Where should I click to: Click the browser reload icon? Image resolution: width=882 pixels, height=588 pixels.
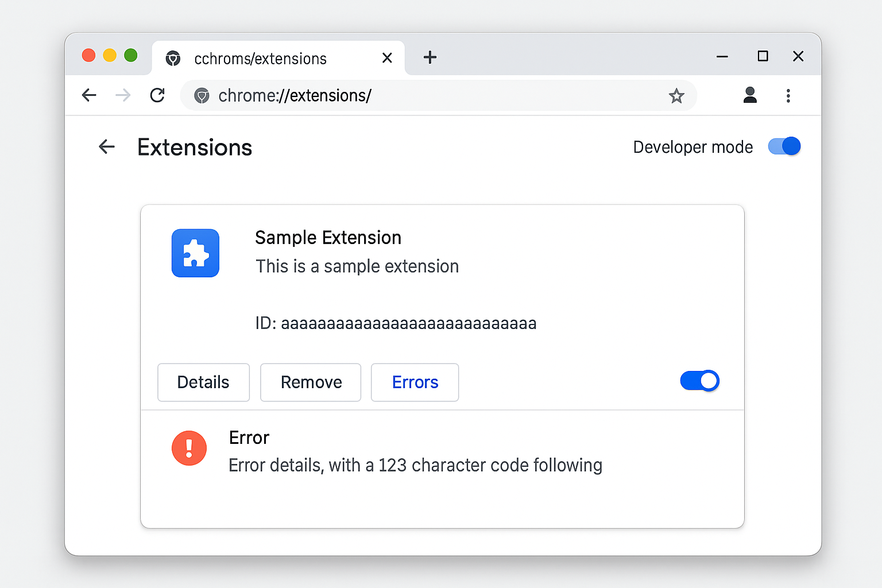157,95
